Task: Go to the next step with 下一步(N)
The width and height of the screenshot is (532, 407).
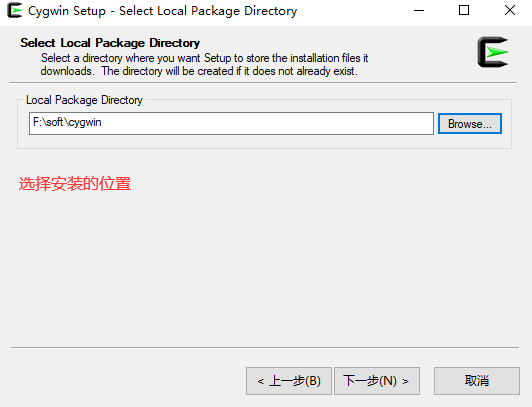Action: click(377, 381)
